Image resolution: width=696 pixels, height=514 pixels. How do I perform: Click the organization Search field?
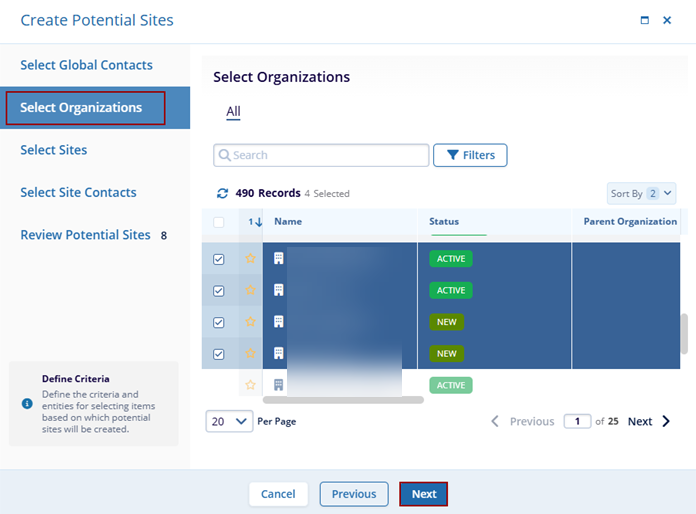(x=321, y=155)
